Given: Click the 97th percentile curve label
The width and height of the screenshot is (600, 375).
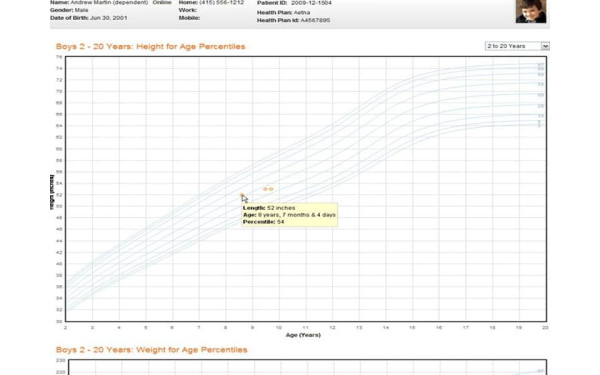Looking at the screenshot, I should coord(540,65).
